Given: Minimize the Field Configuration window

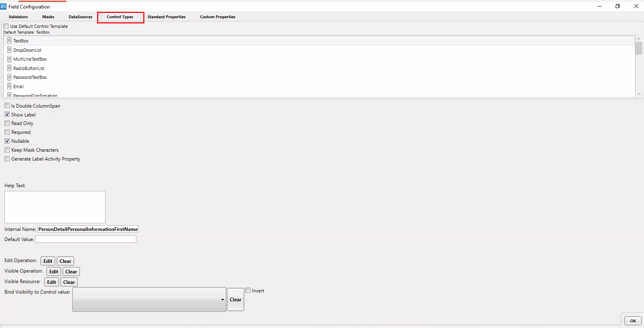Looking at the screenshot, I should tap(600, 6).
